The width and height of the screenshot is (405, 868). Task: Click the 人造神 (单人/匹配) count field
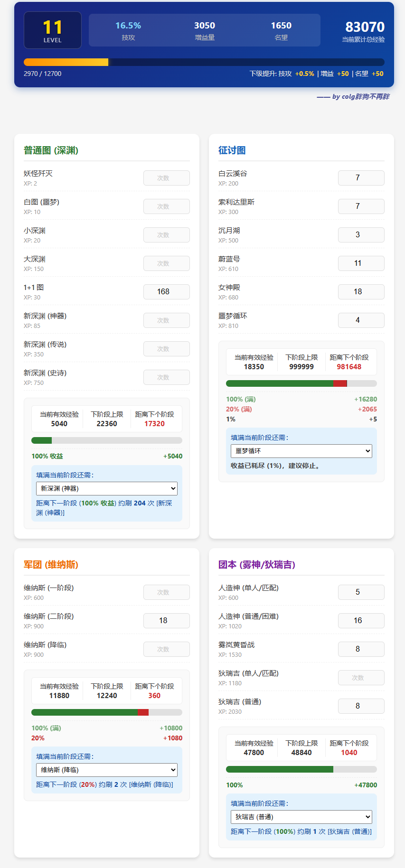tap(361, 592)
